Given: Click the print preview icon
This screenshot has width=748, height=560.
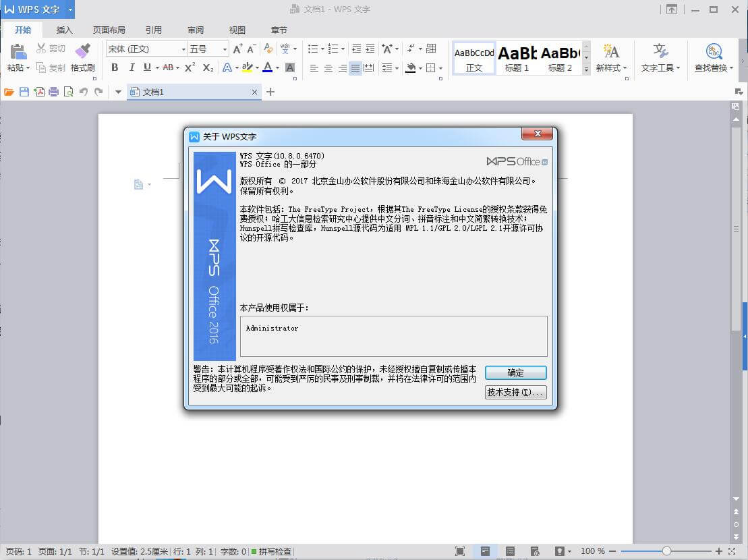Looking at the screenshot, I should 69,92.
